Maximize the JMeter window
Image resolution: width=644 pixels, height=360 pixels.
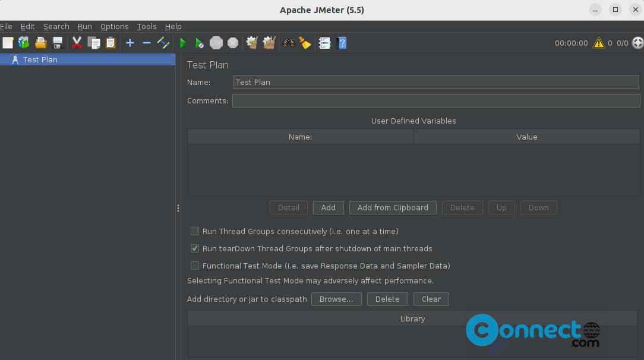click(x=615, y=10)
